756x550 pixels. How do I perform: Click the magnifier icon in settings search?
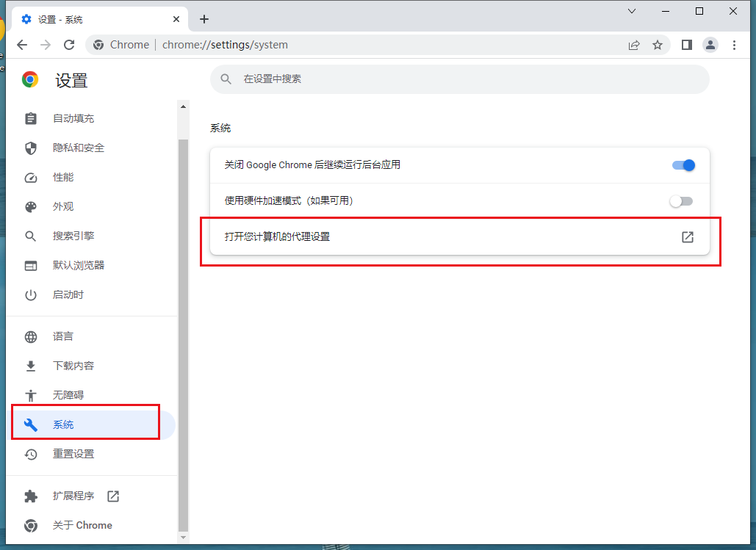point(226,79)
